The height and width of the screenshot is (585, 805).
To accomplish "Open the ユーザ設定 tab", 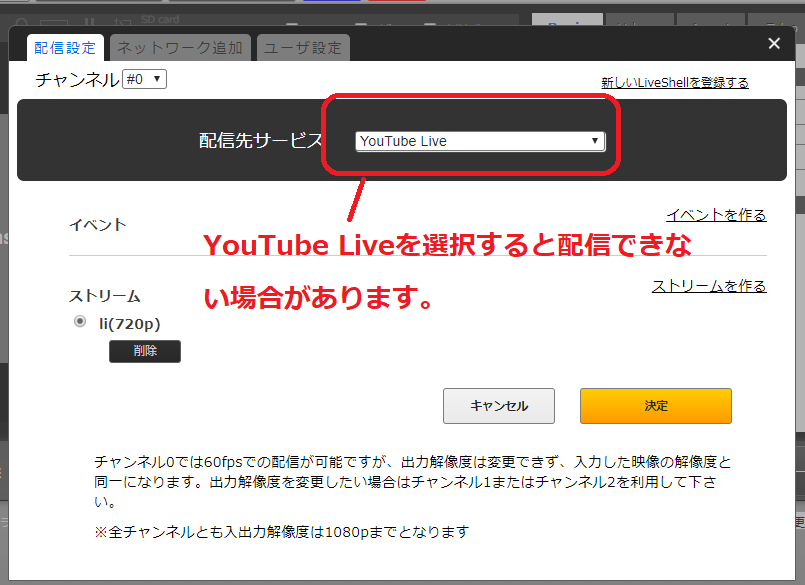I will [303, 47].
